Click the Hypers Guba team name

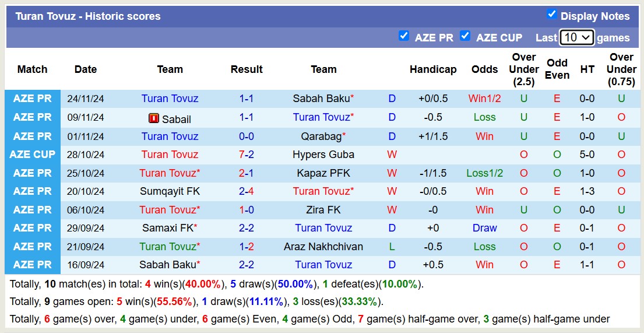click(323, 155)
